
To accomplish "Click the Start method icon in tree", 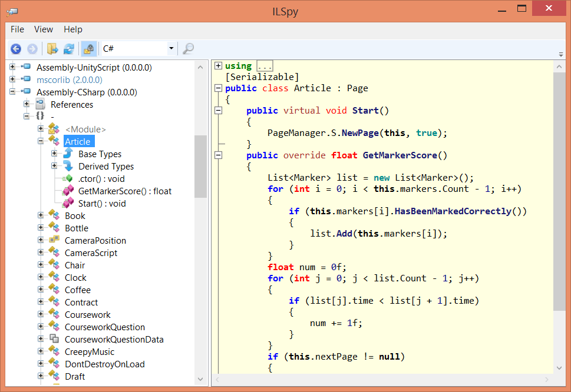I will click(68, 203).
